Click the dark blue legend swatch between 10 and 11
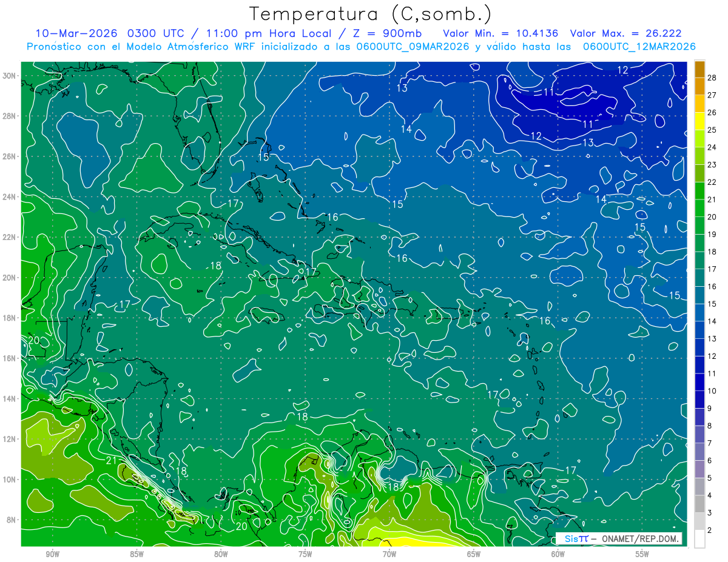 [x=700, y=382]
